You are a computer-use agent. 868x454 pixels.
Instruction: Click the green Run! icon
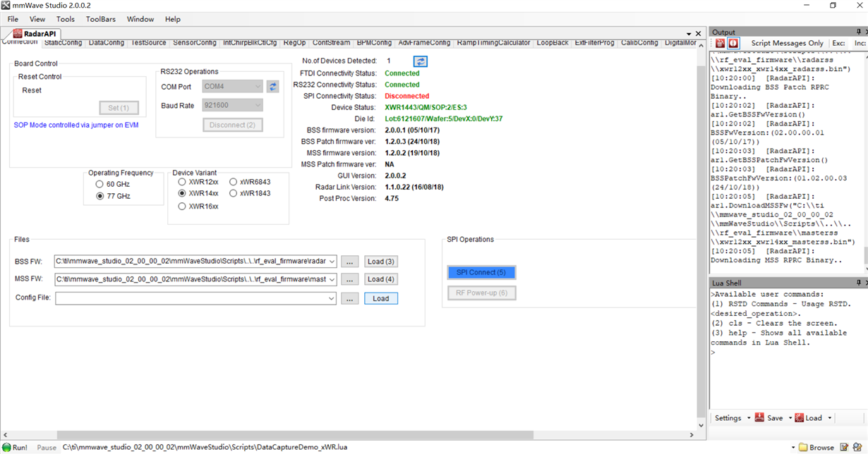pos(6,447)
